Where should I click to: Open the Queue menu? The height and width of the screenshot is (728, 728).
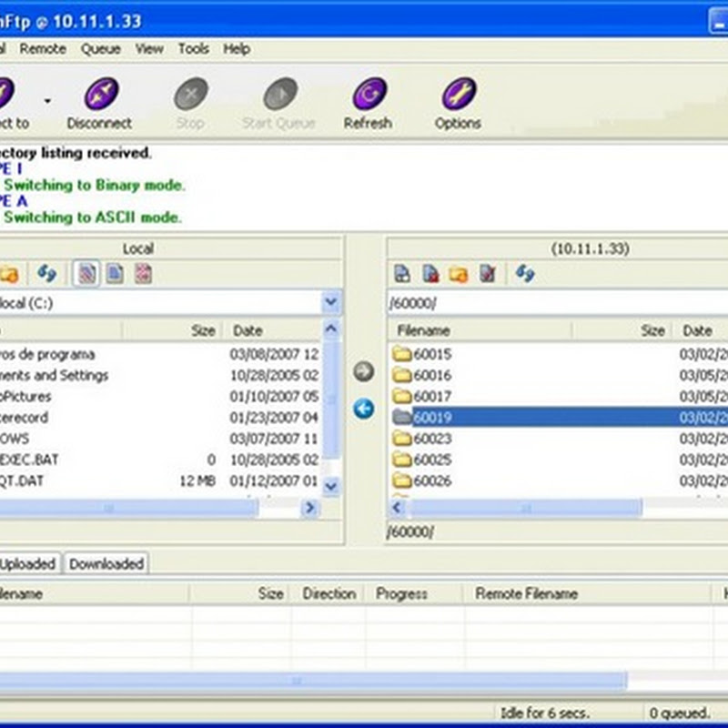pyautogui.click(x=100, y=49)
